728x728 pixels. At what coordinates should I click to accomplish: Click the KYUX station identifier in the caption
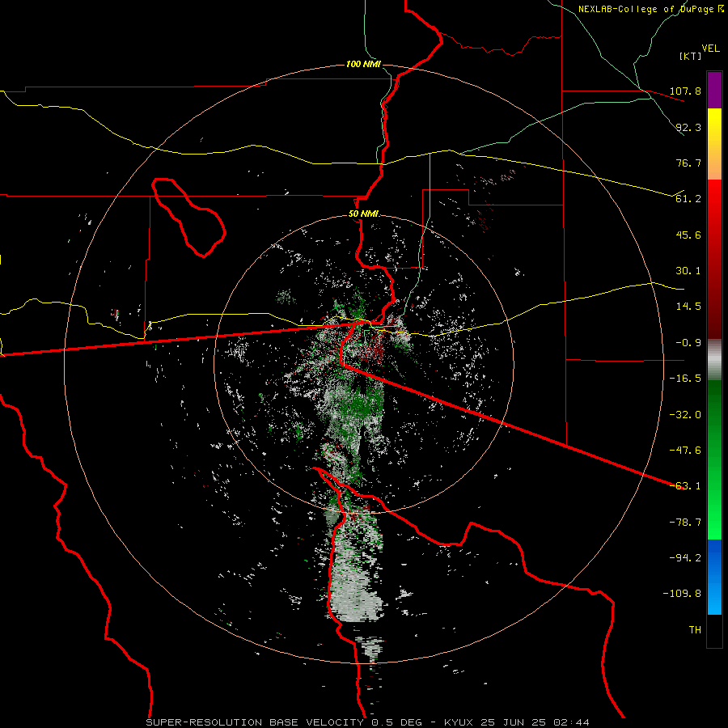point(459,722)
